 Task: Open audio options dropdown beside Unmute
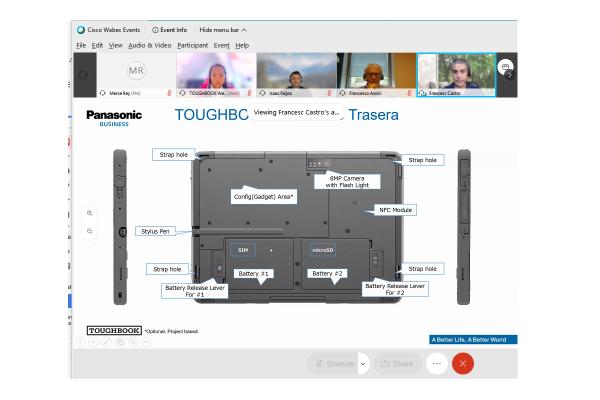[363, 364]
